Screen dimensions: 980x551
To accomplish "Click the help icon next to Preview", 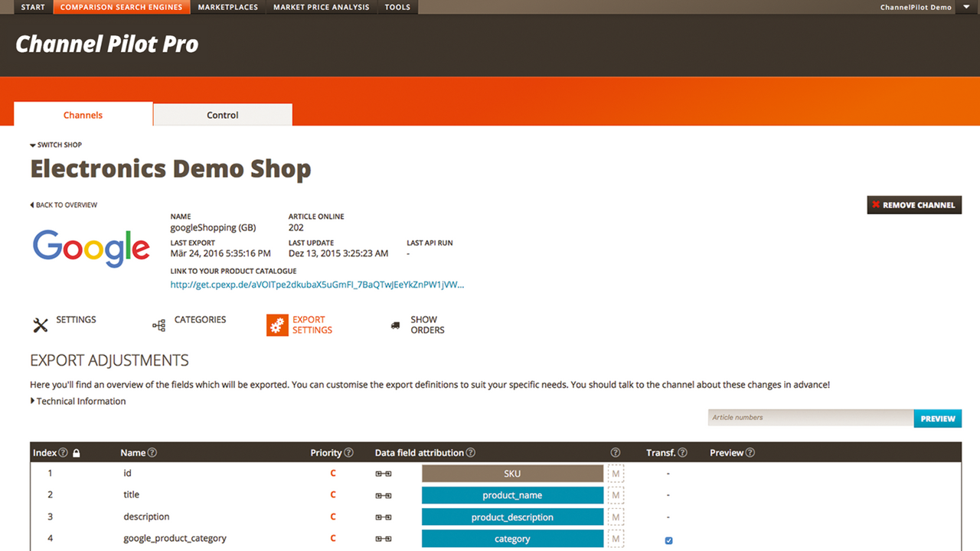I will (x=750, y=453).
